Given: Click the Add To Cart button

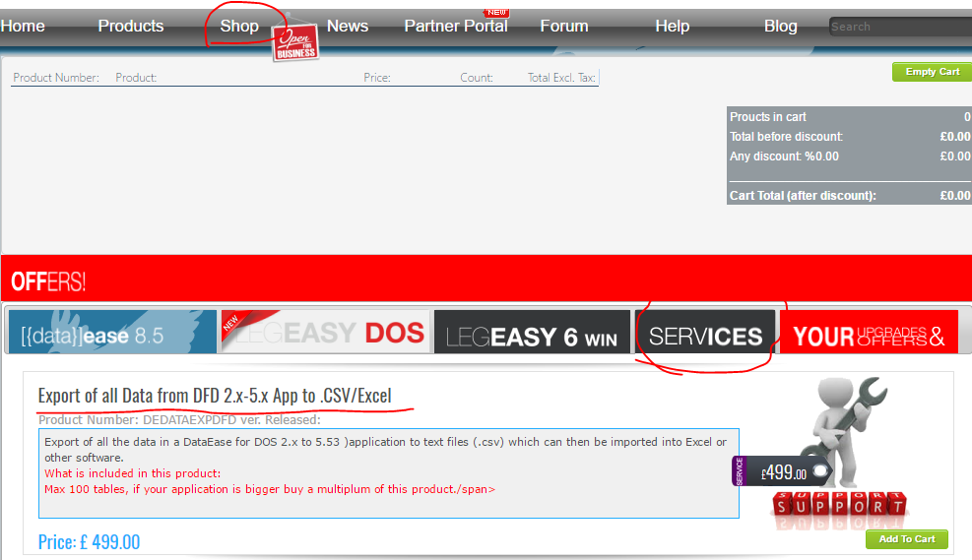Looking at the screenshot, I should coord(907,539).
